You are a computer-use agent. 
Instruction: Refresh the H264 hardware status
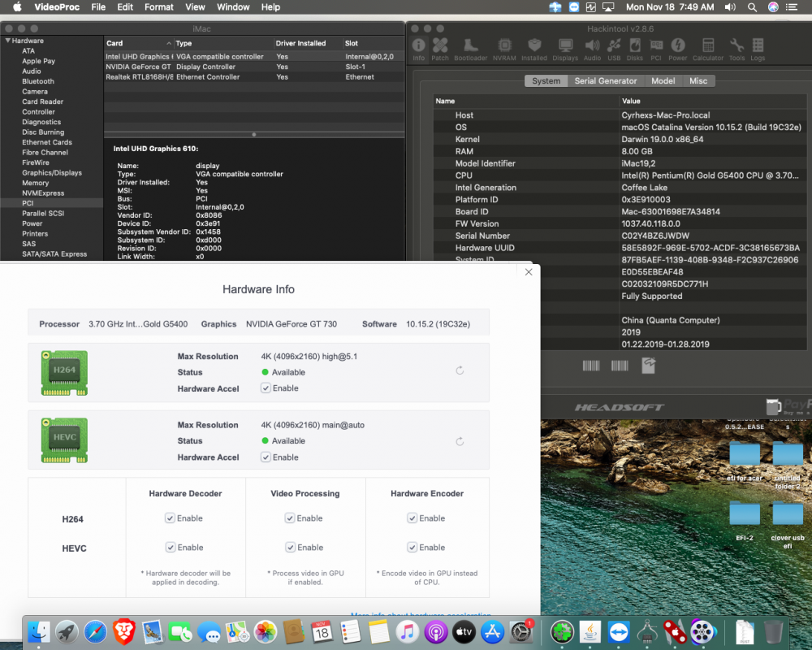tap(460, 370)
